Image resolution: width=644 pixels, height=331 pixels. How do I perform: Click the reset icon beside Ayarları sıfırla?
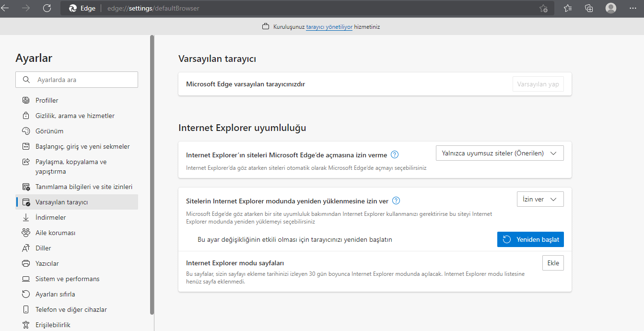click(26, 294)
